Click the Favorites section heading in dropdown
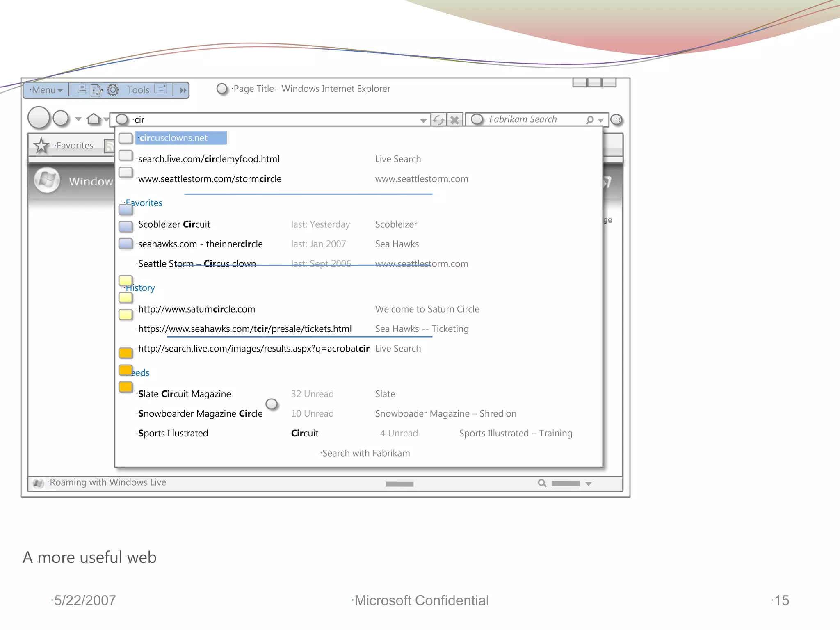Screen dimensions: 840x630 (x=143, y=203)
